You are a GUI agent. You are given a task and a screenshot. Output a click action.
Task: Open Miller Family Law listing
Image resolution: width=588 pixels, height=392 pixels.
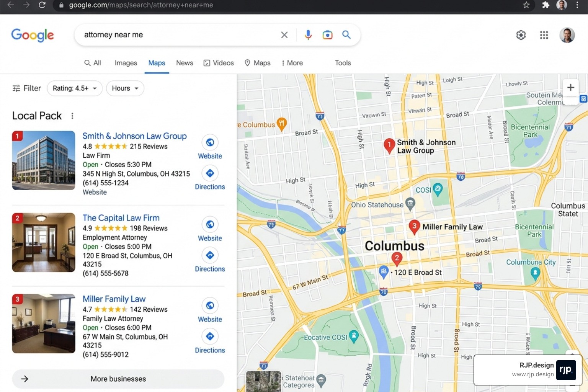point(114,299)
